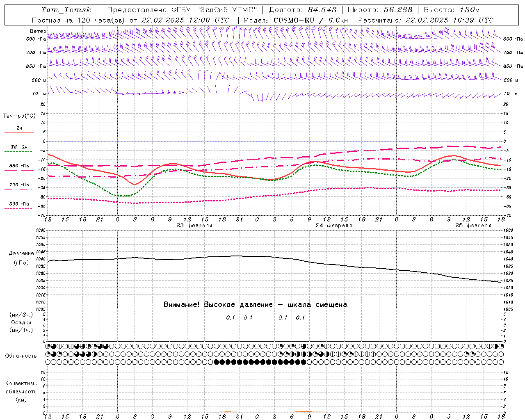Click the (мм/3ч.) precipitation unit label

tap(21, 315)
